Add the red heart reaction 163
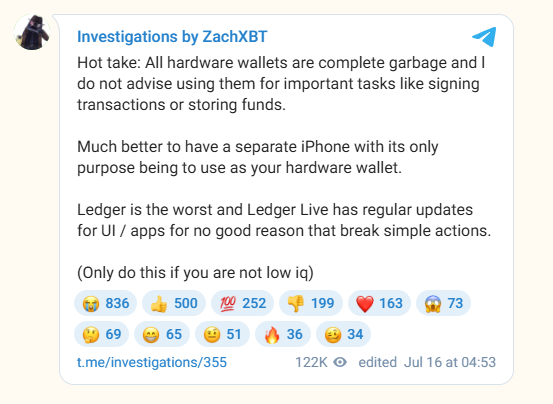 pos(379,303)
